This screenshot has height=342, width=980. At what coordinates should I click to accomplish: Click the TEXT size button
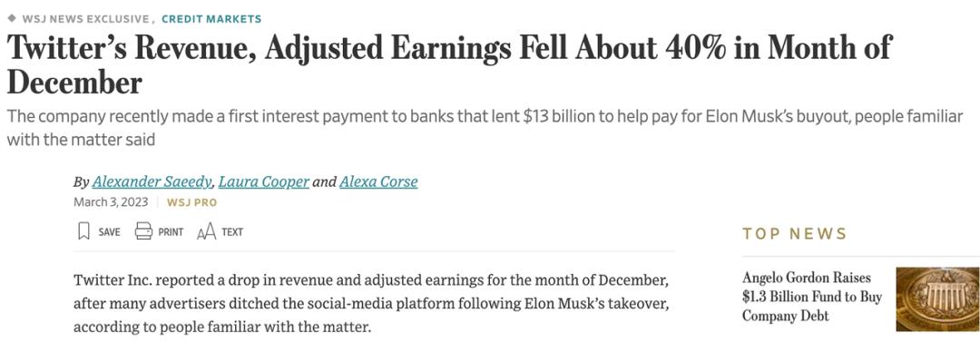(232, 232)
